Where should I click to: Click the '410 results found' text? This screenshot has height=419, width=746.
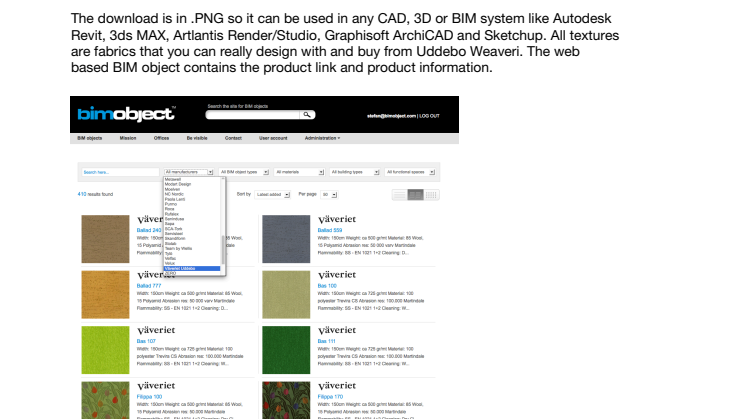point(95,194)
